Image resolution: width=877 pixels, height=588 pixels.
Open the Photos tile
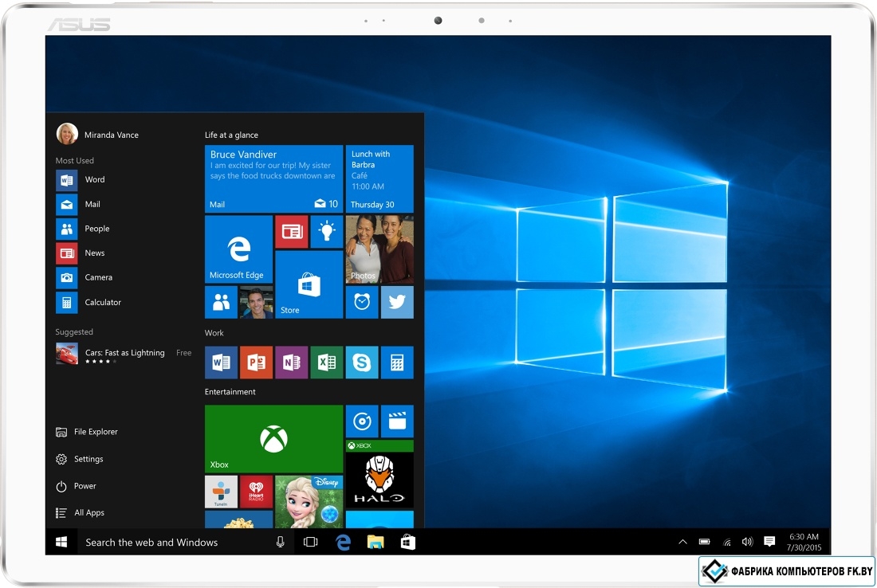tap(380, 249)
